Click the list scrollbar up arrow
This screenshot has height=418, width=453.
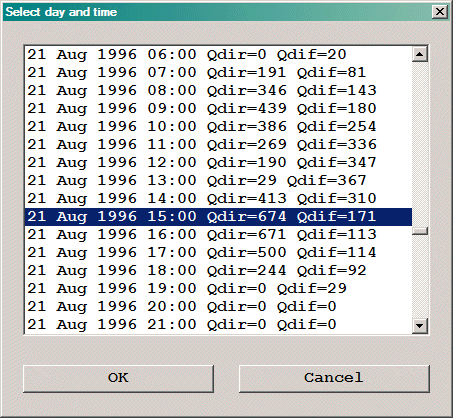pos(420,54)
